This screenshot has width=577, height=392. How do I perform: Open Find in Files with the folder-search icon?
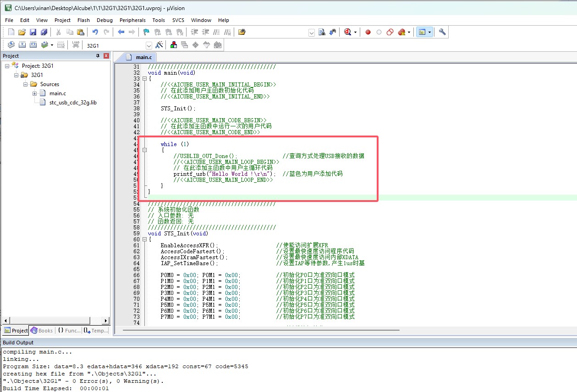tap(242, 32)
